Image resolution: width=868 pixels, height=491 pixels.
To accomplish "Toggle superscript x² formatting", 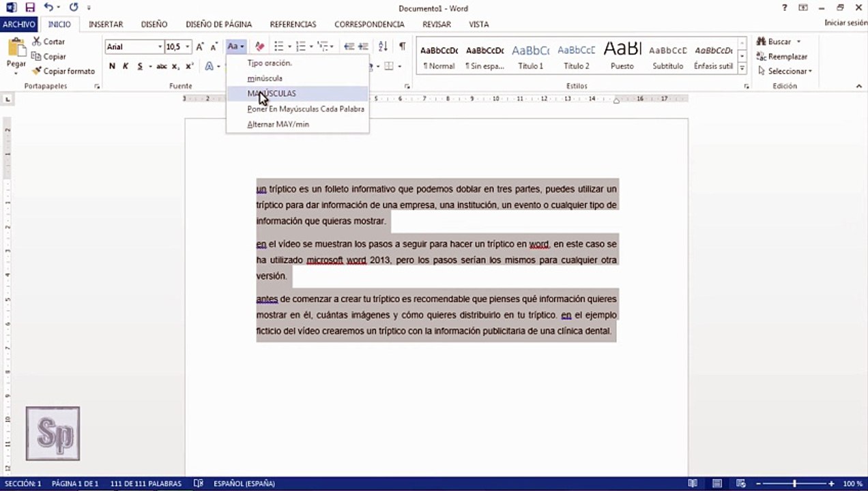I will click(190, 66).
